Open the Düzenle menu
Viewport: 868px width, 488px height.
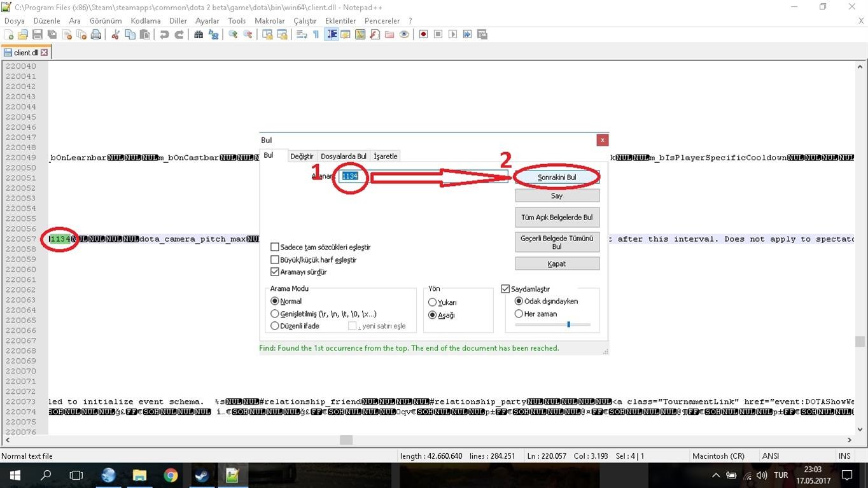tap(47, 21)
